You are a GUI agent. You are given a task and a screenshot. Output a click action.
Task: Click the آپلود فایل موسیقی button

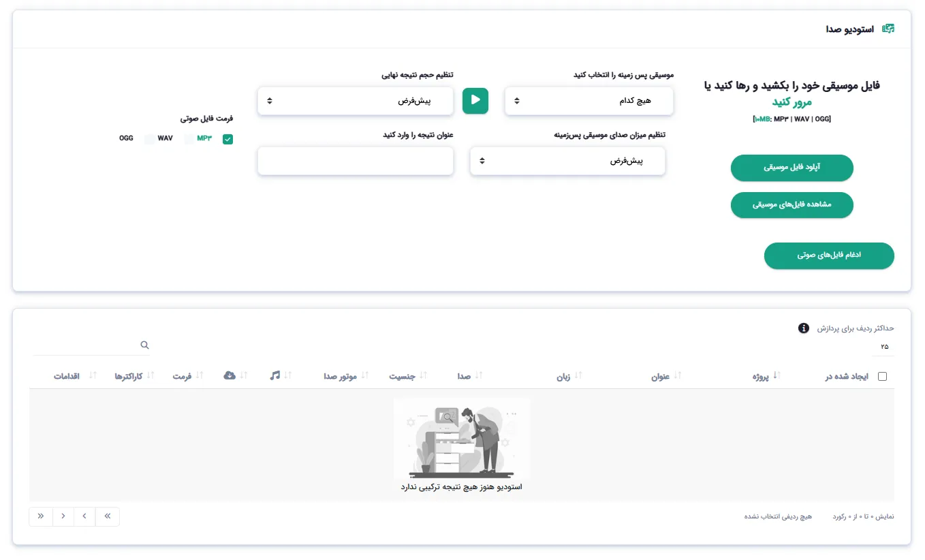(x=792, y=168)
